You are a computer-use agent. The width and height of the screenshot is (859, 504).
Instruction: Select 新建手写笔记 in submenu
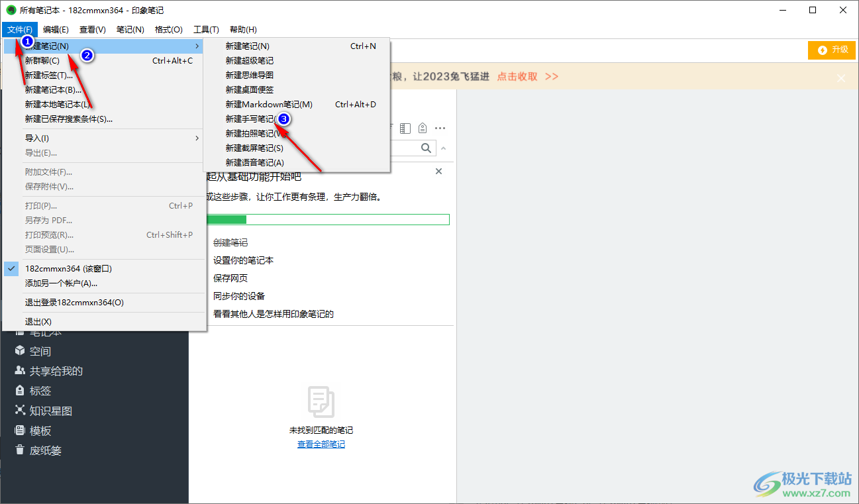(297, 119)
